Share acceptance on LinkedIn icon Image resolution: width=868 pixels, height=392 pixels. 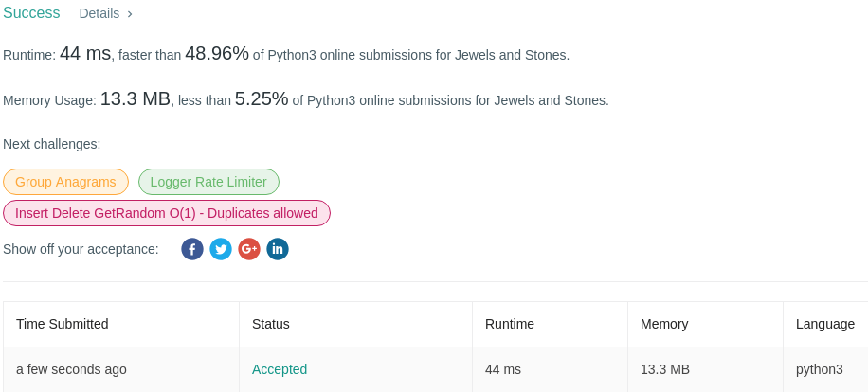278,249
